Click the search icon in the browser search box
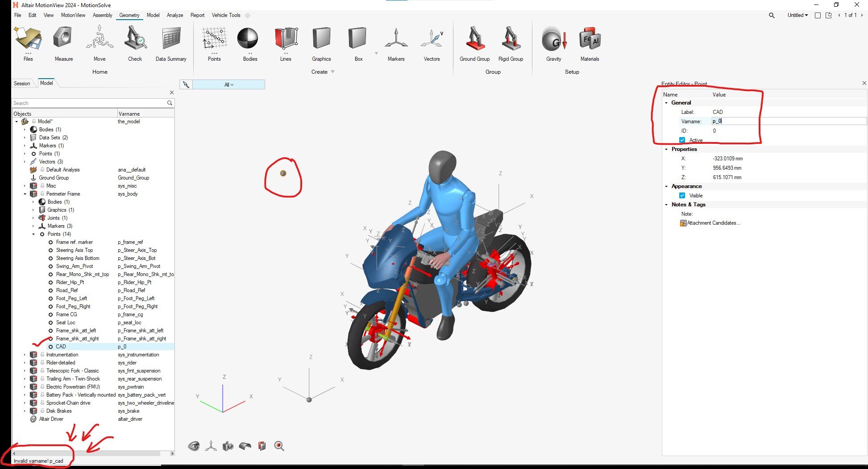 tap(170, 103)
